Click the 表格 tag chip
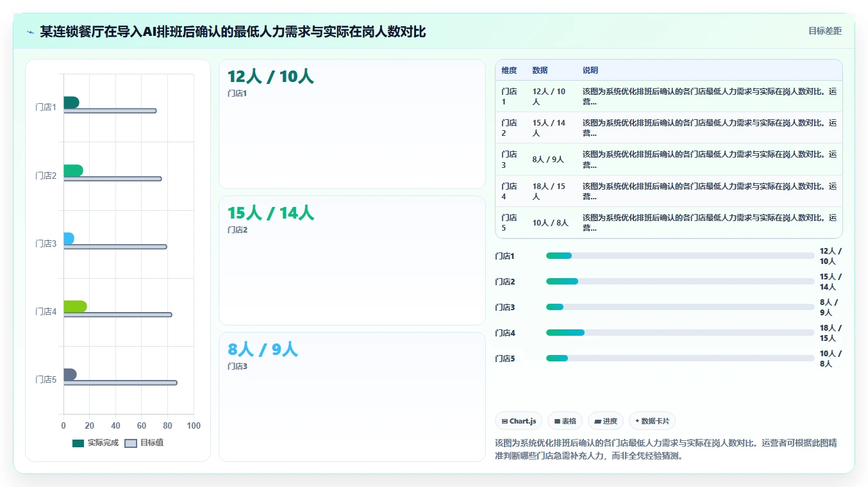 [x=565, y=421]
